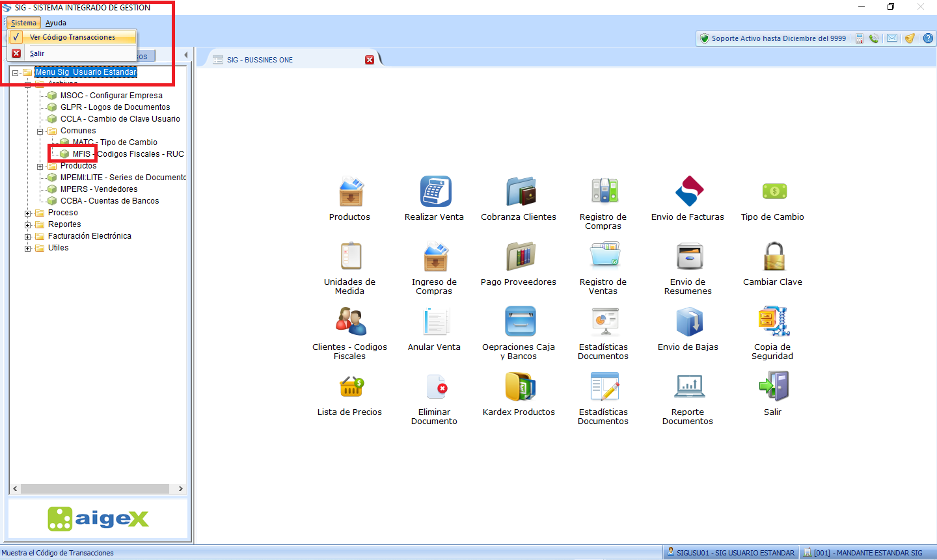Expand the Facturación Electrónica tree node
The image size is (937, 560).
pyautogui.click(x=28, y=237)
